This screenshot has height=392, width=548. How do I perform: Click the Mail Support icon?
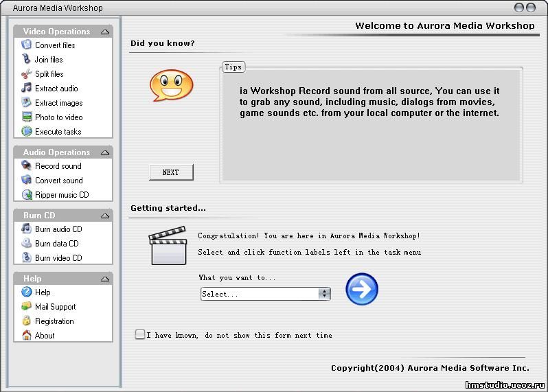27,306
